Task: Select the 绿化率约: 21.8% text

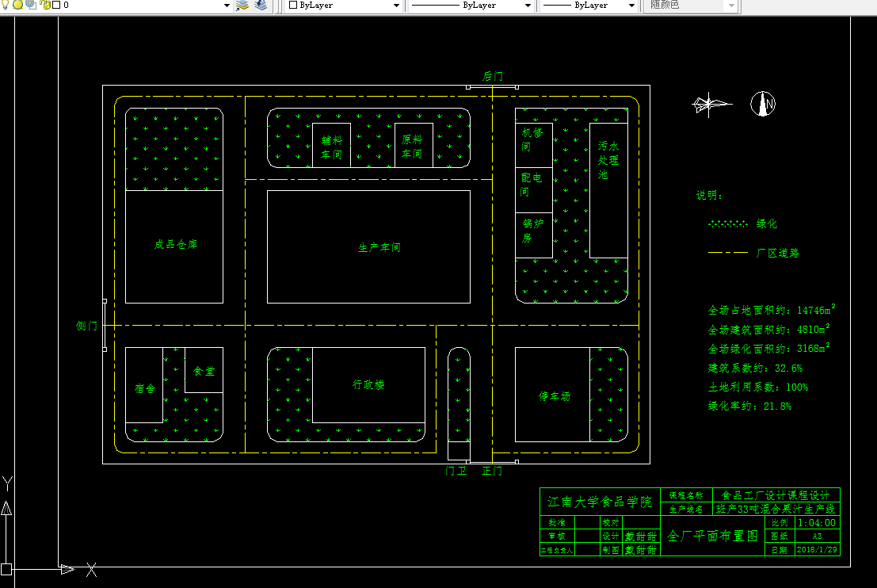Action: pyautogui.click(x=749, y=407)
